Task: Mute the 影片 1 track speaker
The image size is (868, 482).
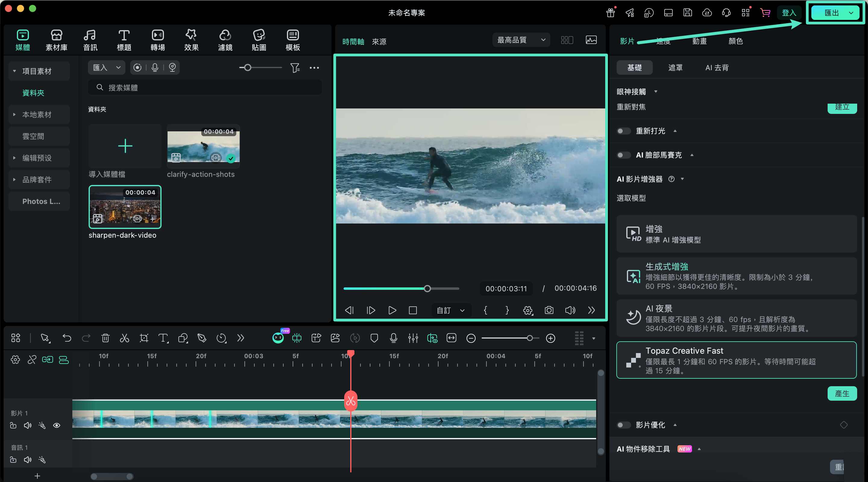Action: [28, 425]
